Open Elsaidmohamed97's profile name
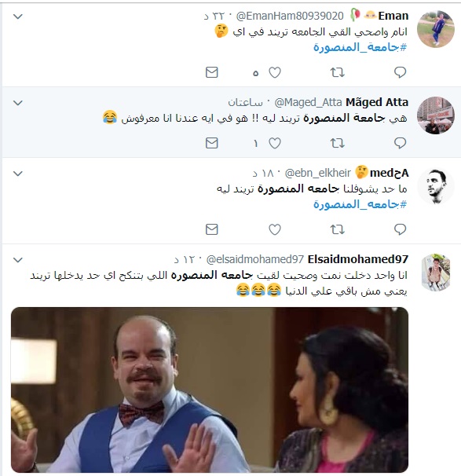The image size is (461, 476). [x=358, y=259]
